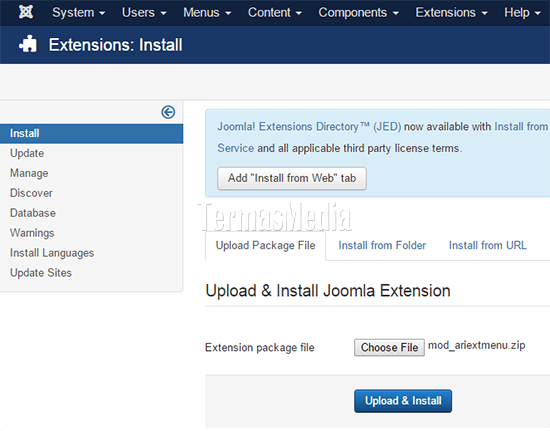Open the Extensions dropdown menu
Image resolution: width=550 pixels, height=431 pixels.
coord(451,13)
